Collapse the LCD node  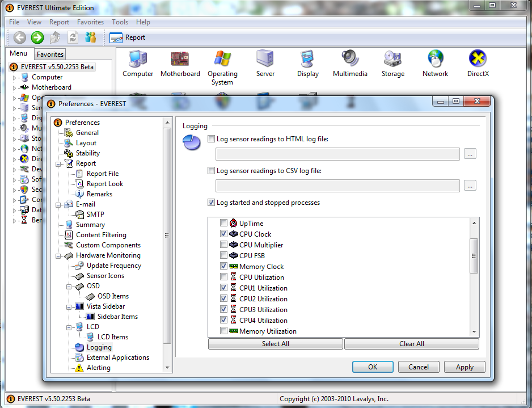pos(69,327)
